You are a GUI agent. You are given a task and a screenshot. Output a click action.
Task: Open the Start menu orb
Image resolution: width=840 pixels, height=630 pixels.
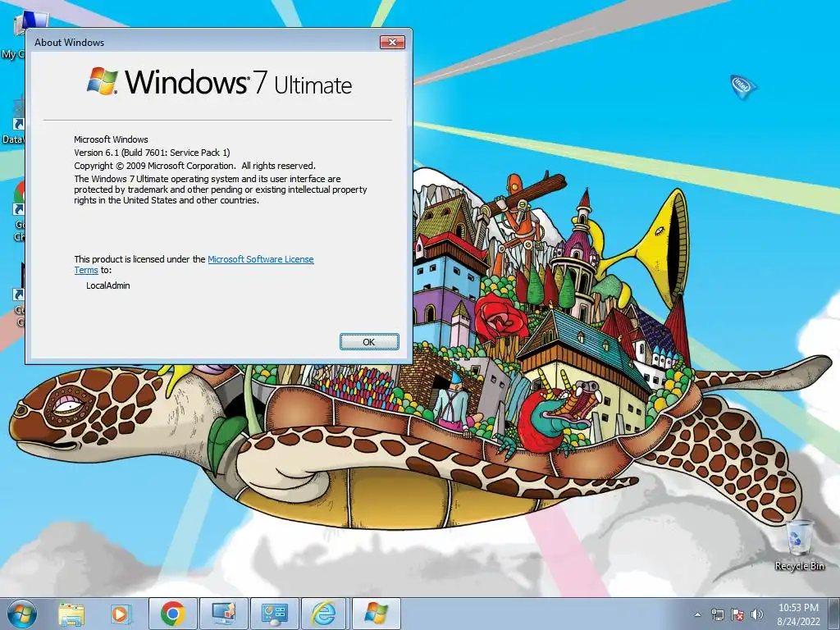(x=22, y=614)
